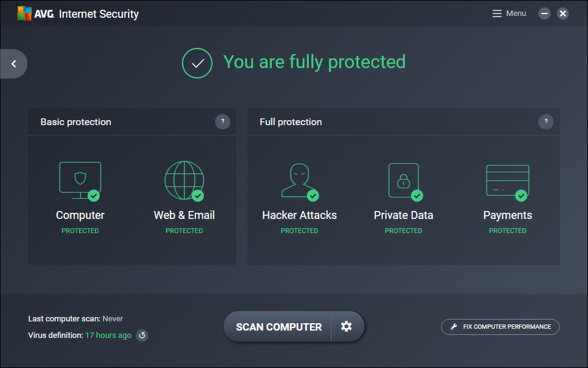Click the Basic protection help icon
The image size is (588, 368).
(x=222, y=121)
